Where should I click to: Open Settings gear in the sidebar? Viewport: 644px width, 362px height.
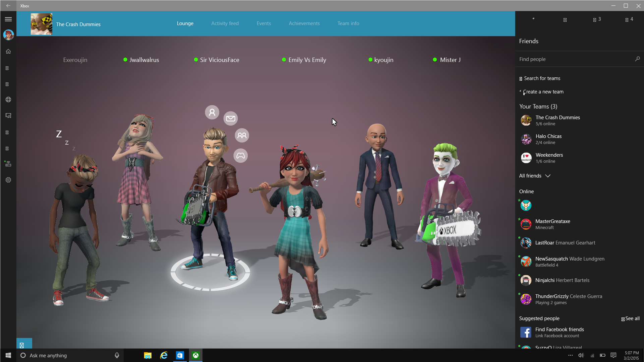[x=8, y=180]
